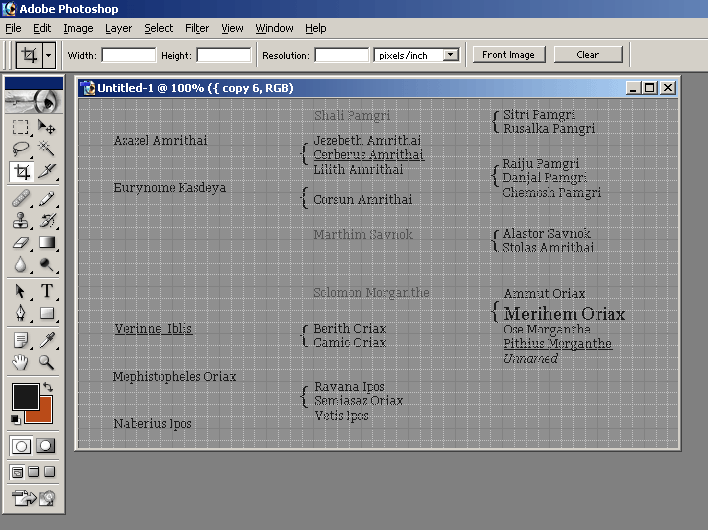Select the Rectangular Marquee tool

[20, 127]
